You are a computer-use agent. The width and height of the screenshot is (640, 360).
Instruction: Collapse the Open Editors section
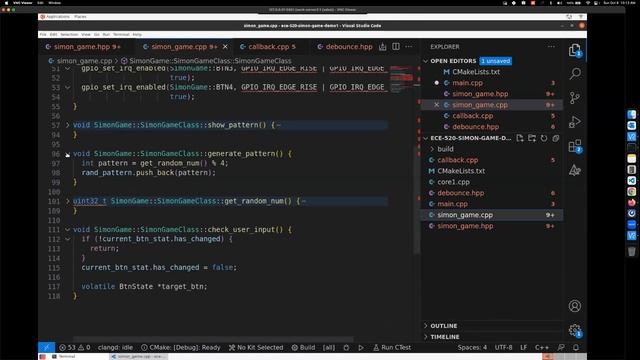[426, 61]
